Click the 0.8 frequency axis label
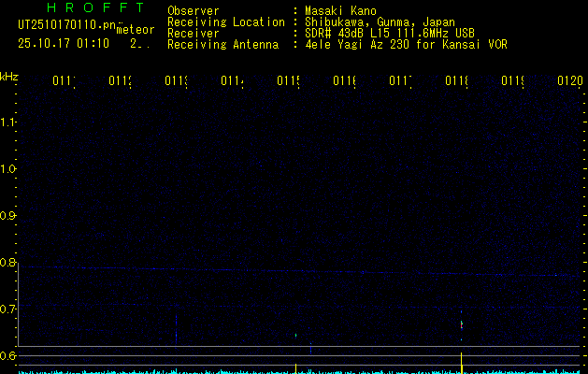The height and width of the screenshot is (374, 588). pyautogui.click(x=9, y=263)
